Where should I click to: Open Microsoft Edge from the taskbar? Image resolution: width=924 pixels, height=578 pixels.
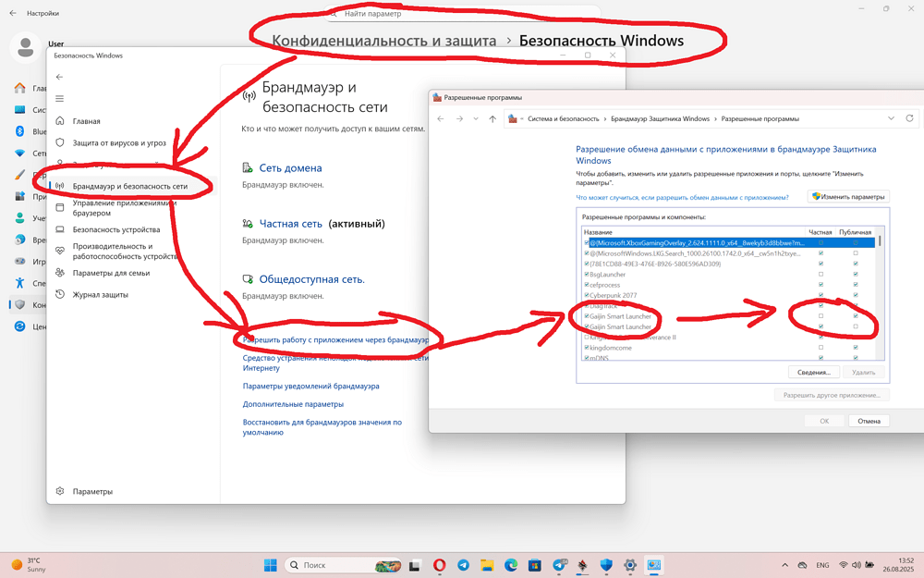[x=511, y=565]
